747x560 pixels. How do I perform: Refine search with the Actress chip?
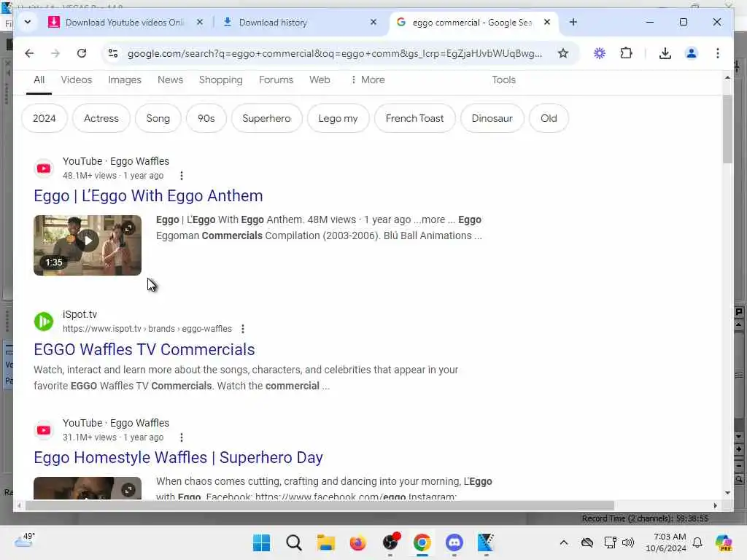[101, 118]
